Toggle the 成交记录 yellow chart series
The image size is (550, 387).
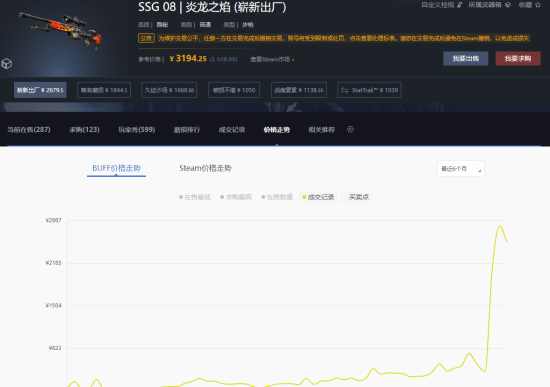click(x=318, y=197)
